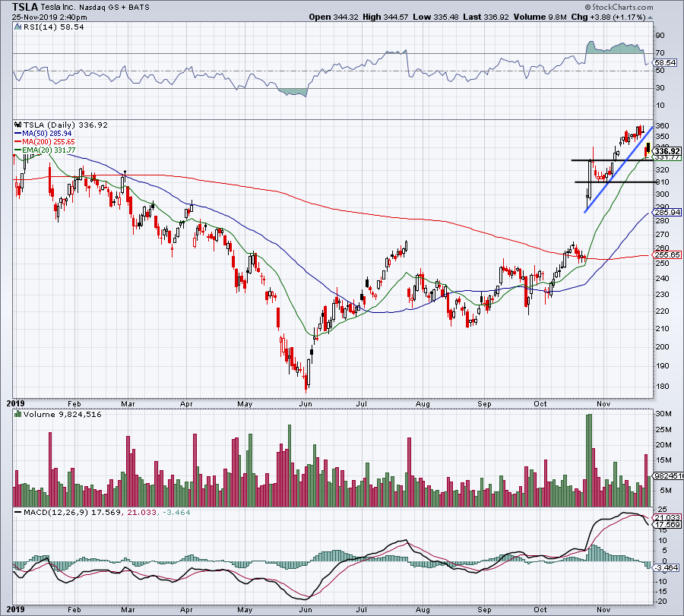Click the 58.54 RSI value tag on right axis
Image resolution: width=684 pixels, height=616 pixels.
coord(665,63)
